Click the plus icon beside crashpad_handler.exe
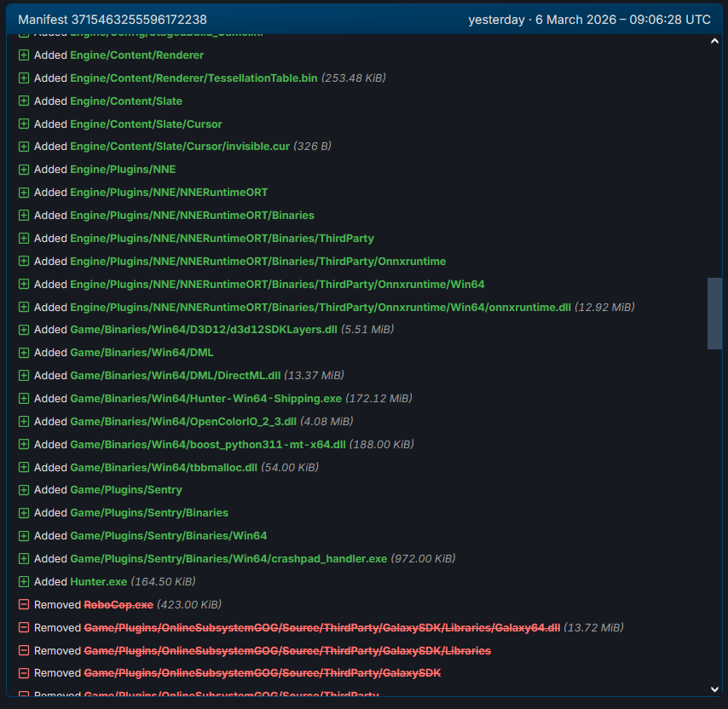 [24, 559]
